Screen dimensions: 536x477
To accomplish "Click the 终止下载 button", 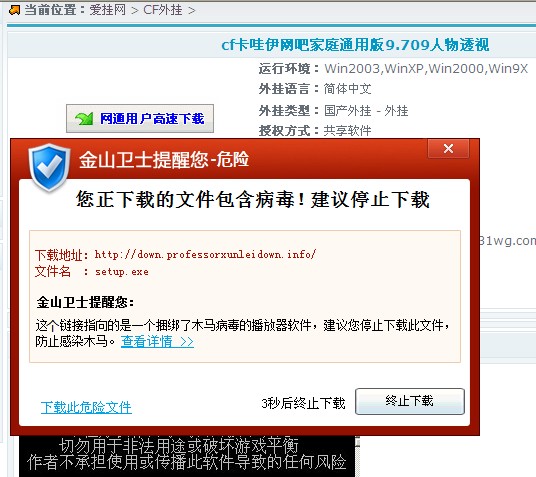I will pos(410,401).
